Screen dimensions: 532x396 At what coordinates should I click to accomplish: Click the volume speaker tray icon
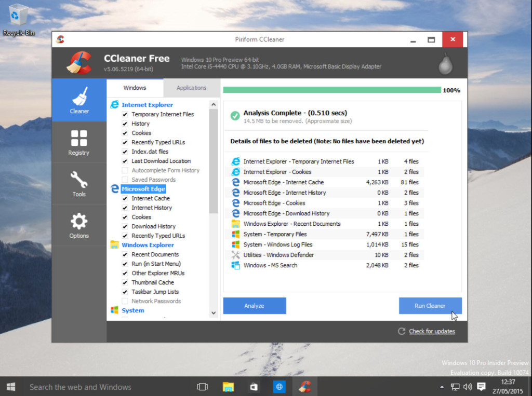[468, 387]
